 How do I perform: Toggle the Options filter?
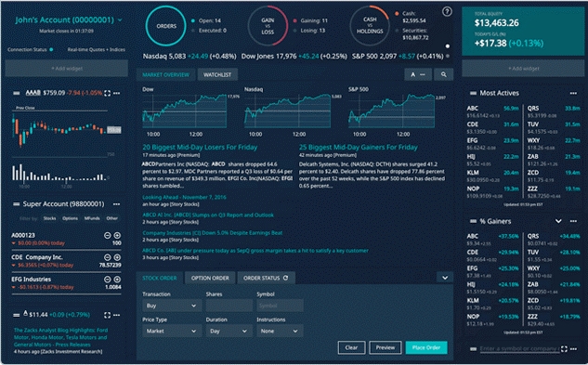(x=70, y=218)
